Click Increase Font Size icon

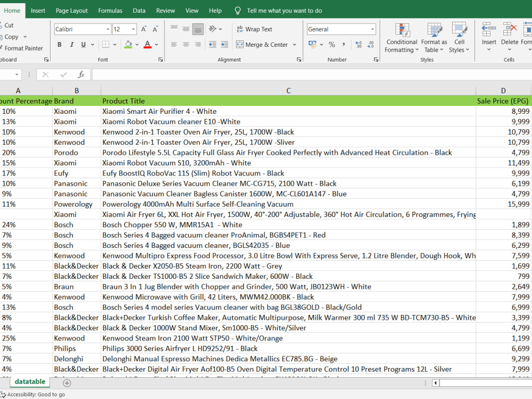click(144, 29)
